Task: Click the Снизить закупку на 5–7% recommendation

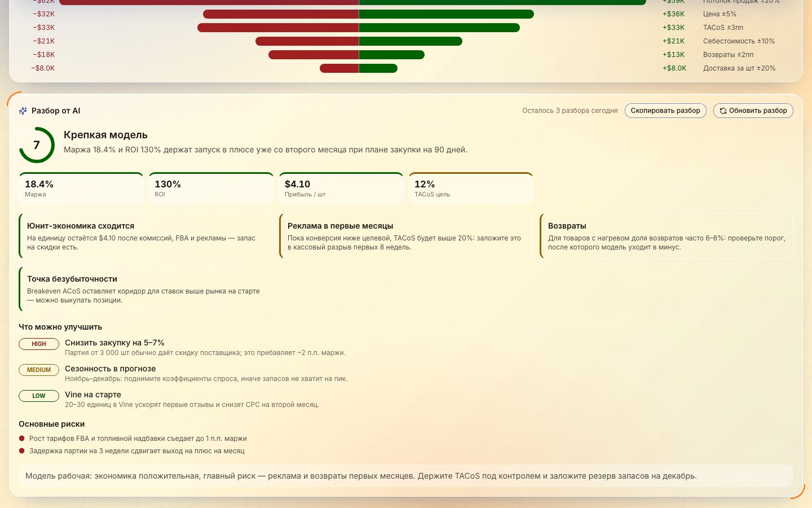Action: click(x=114, y=343)
